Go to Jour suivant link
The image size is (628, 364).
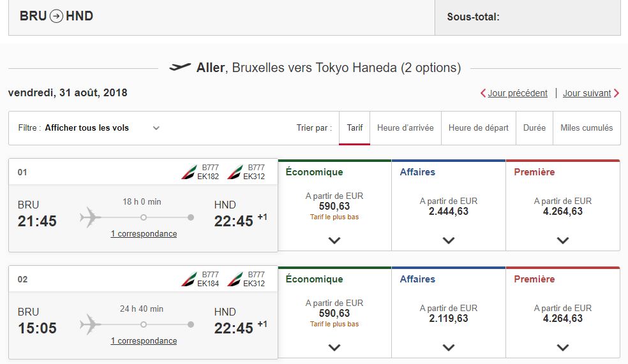(x=587, y=93)
